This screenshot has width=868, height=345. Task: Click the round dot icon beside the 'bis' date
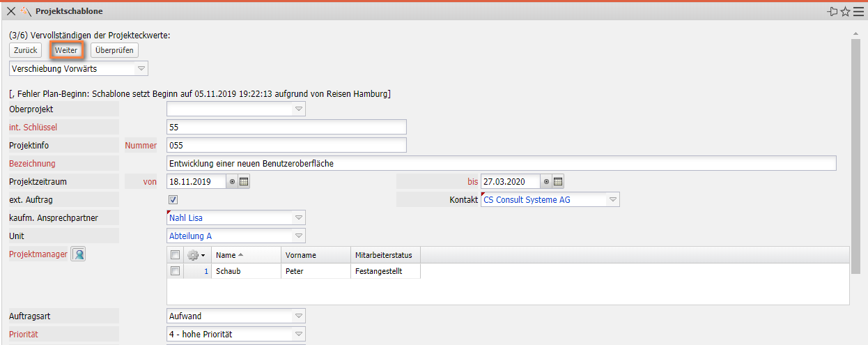tap(547, 182)
